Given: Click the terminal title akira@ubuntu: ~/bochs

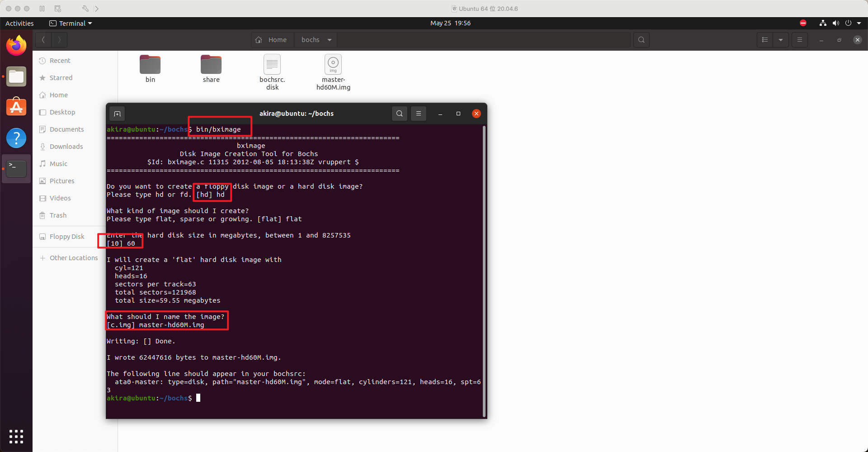Looking at the screenshot, I should click(x=297, y=114).
